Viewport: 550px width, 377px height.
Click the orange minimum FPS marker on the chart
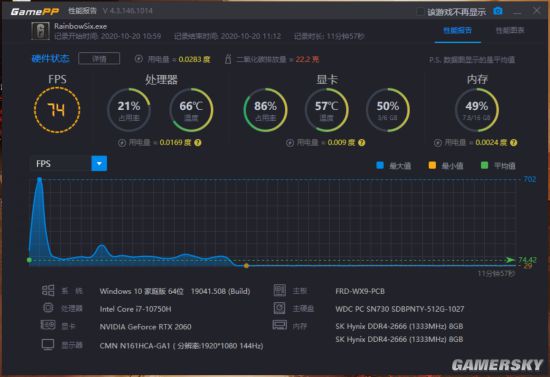coord(246,266)
